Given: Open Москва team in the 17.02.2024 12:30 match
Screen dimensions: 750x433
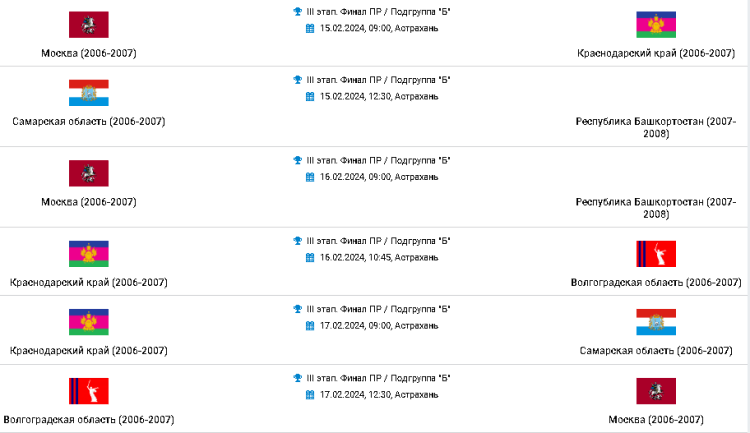Looking at the screenshot, I should 655,419.
